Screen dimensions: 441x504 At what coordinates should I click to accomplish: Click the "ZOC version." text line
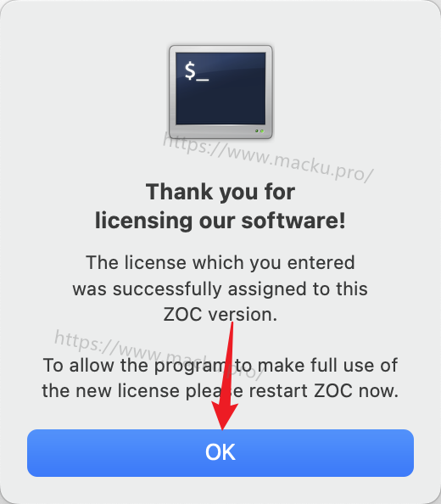pyautogui.click(x=220, y=314)
